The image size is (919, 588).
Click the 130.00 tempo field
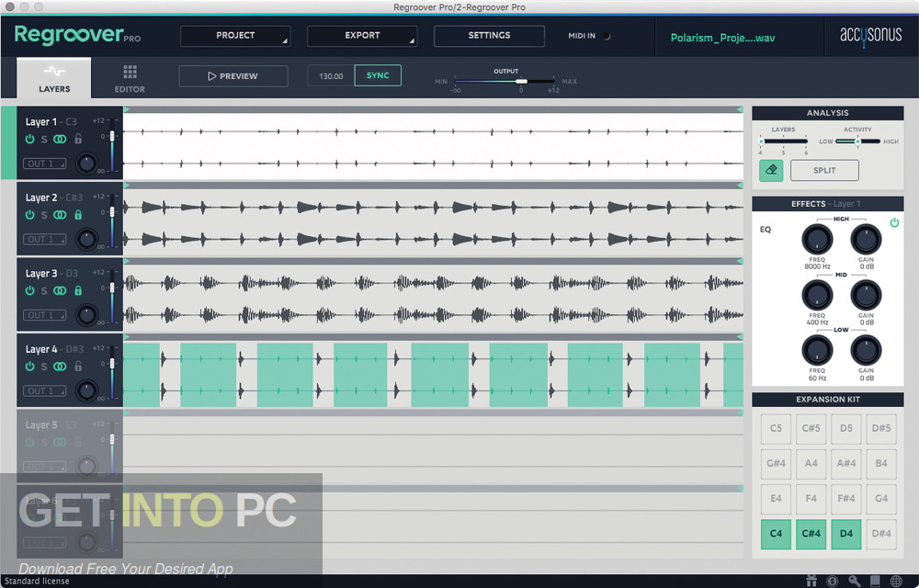[x=331, y=76]
